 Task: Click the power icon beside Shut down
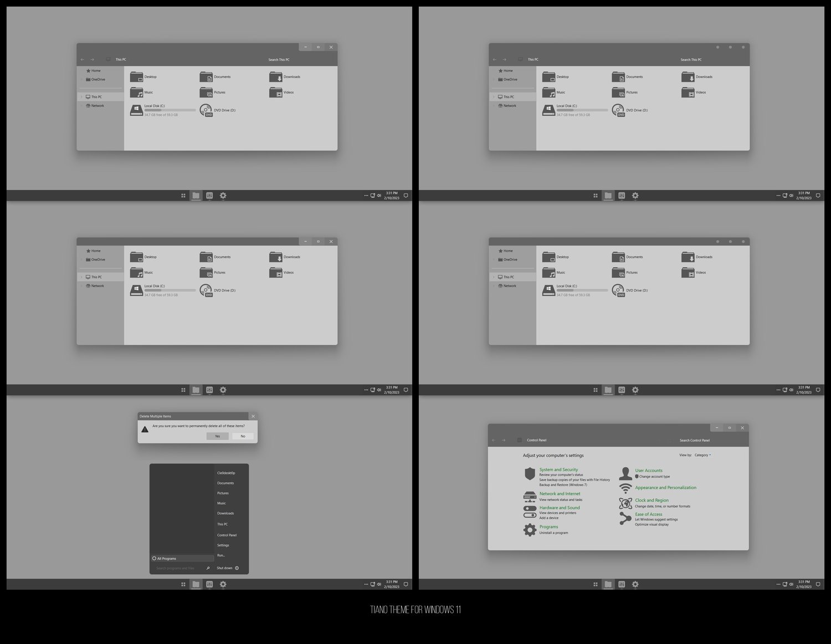point(237,568)
